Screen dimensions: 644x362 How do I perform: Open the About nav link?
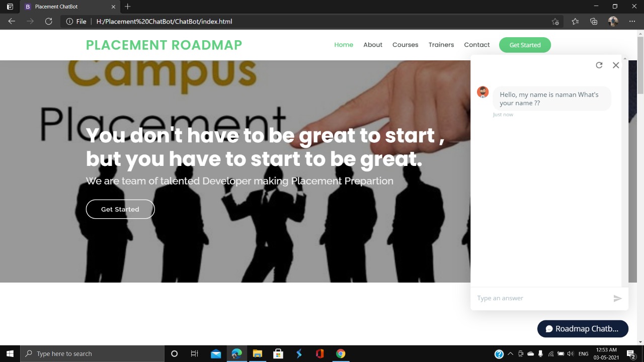pos(373,45)
